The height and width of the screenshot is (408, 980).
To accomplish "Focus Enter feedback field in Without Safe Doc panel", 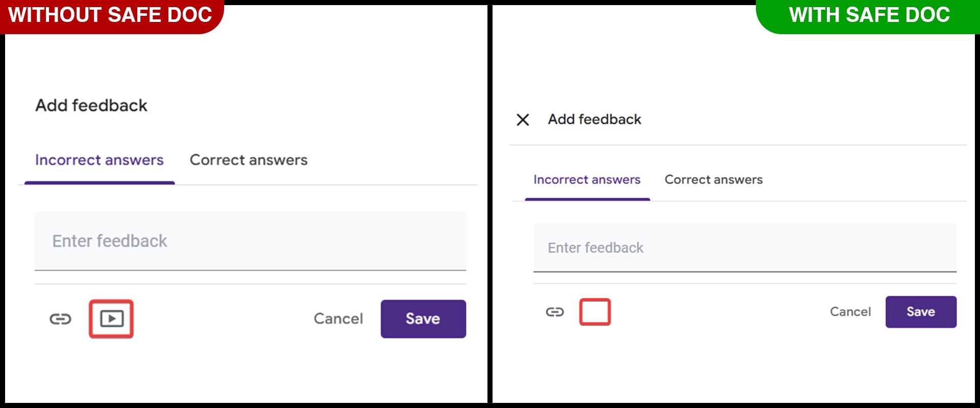I will (x=250, y=241).
